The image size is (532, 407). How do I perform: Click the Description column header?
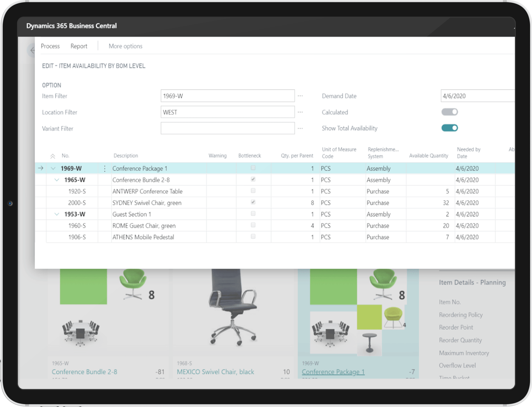click(126, 156)
